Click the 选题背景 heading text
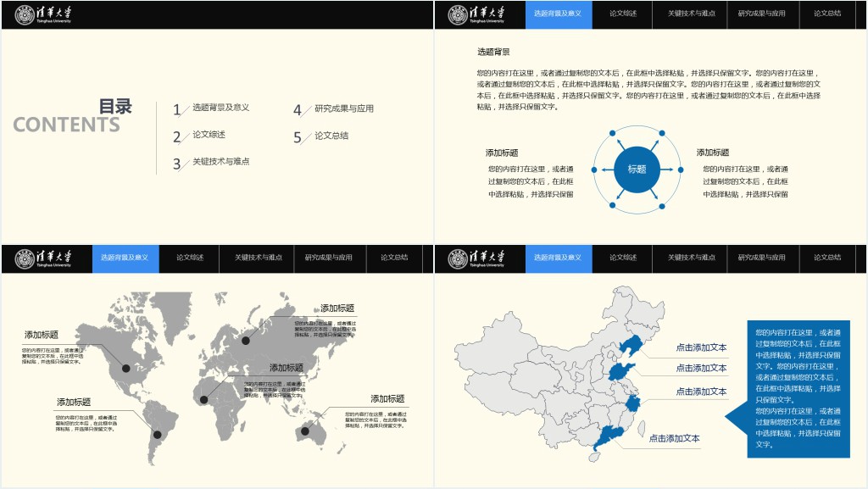Viewport: 868px width, 489px height. point(493,52)
